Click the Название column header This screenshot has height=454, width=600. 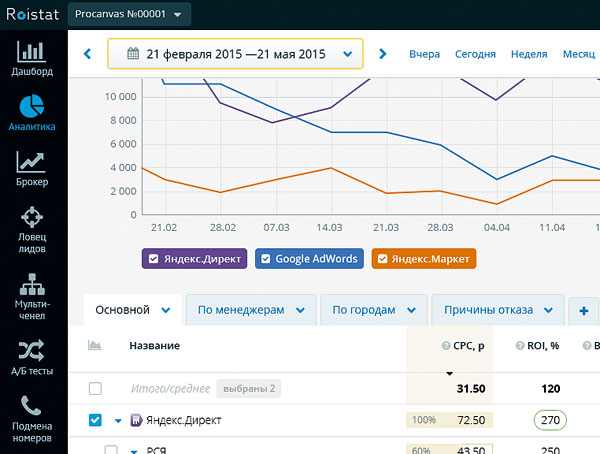155,346
